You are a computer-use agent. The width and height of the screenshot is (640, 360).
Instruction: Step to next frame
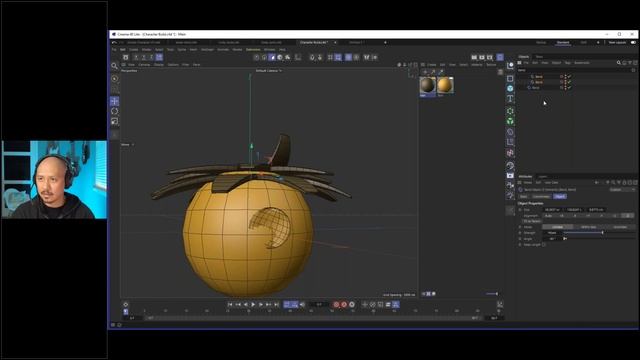point(261,304)
